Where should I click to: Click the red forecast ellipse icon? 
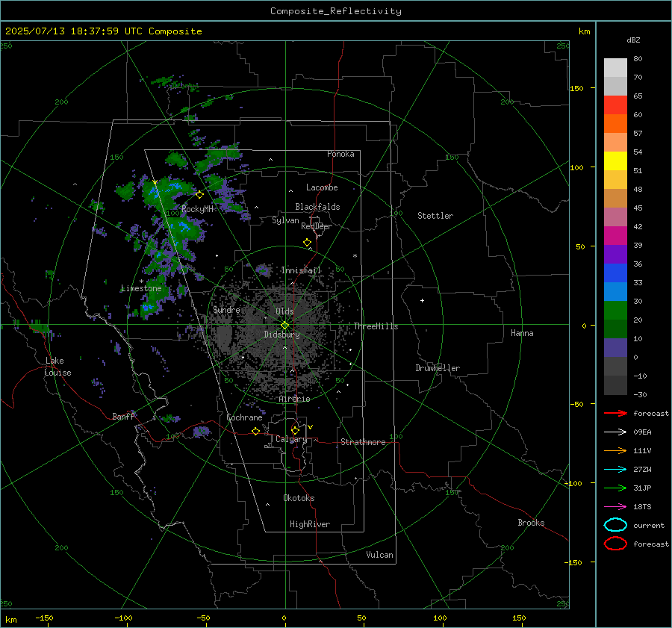tap(615, 544)
